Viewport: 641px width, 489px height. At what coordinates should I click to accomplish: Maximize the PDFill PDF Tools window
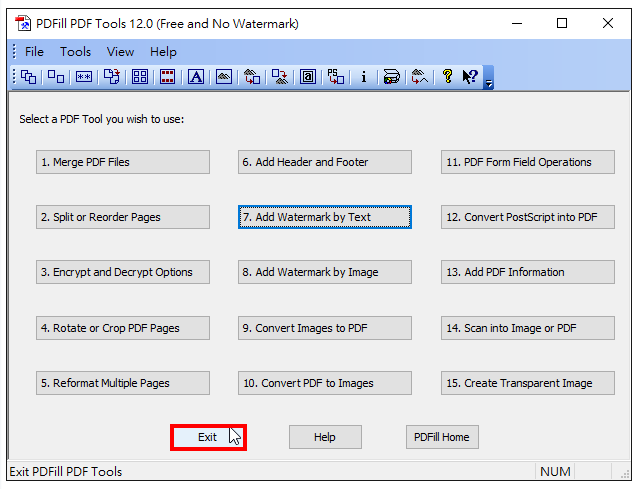point(562,23)
